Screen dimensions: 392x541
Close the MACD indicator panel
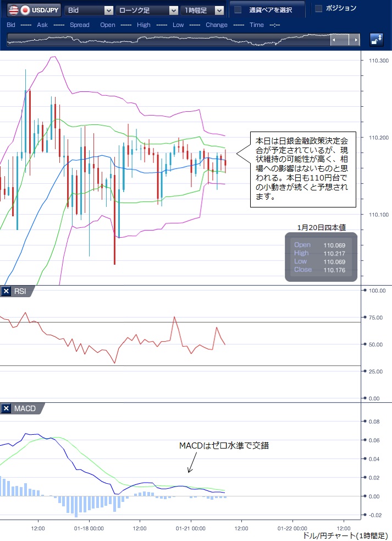pos(7,408)
